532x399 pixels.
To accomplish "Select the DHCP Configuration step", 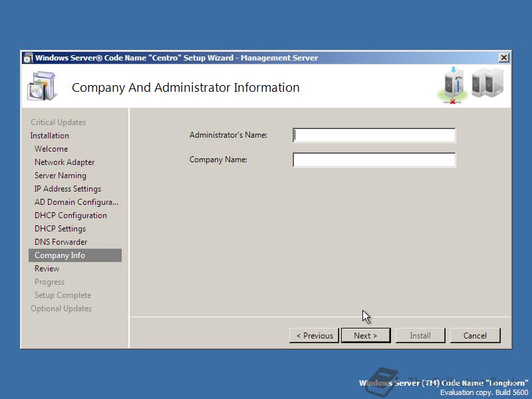I will click(x=68, y=215).
